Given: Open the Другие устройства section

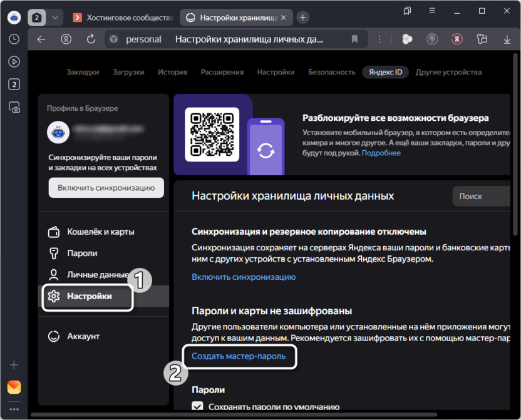Looking at the screenshot, I should 448,72.
